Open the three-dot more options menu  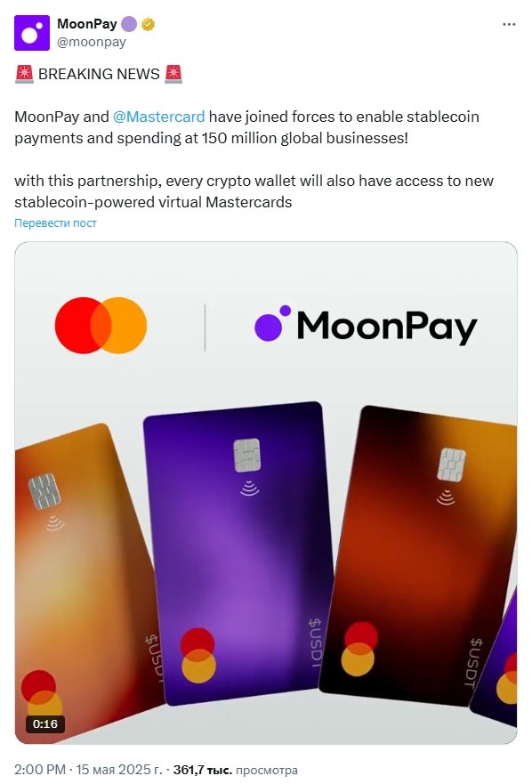(509, 25)
